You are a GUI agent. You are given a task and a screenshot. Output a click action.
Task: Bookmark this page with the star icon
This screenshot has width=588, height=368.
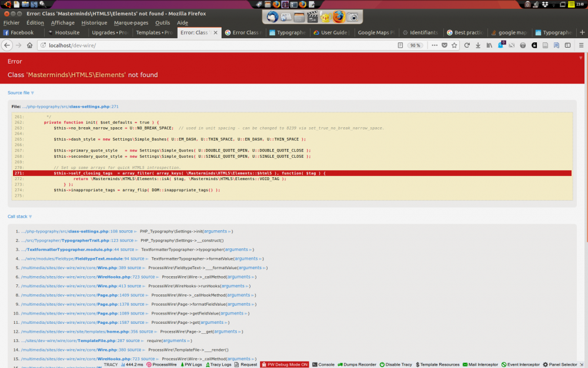[454, 45]
